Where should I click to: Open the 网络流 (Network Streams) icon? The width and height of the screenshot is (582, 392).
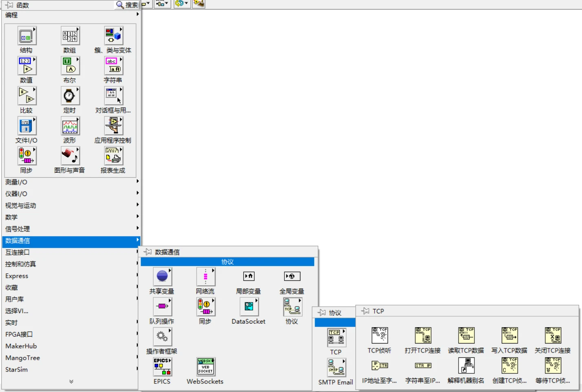(205, 277)
